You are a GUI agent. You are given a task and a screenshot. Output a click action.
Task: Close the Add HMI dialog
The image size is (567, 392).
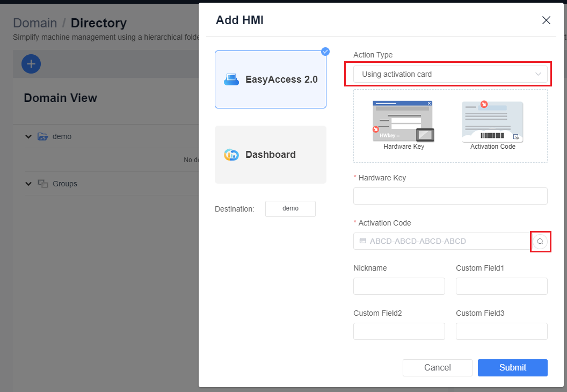tap(546, 20)
